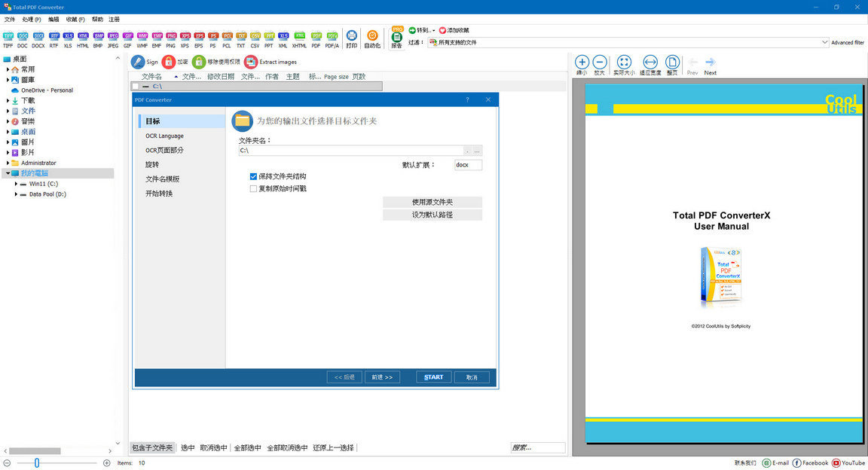Switch to 旋转 section in dialog

click(152, 165)
